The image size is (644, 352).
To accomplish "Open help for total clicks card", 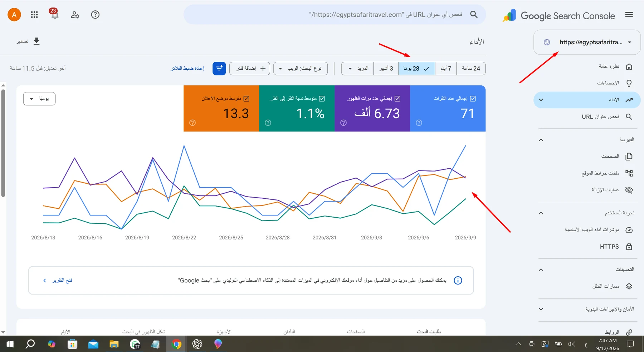I will pos(419,123).
